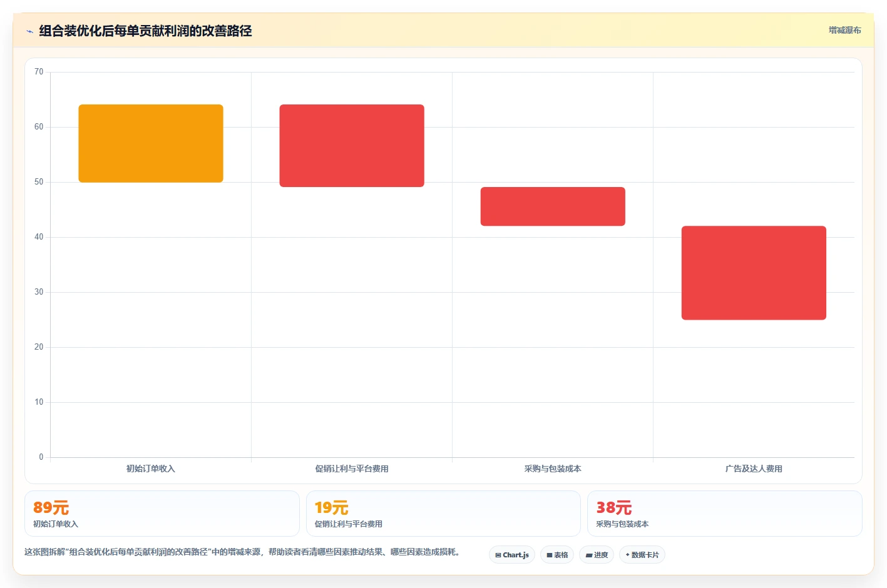
Task: Click the y-axis value 70
Action: click(x=39, y=72)
